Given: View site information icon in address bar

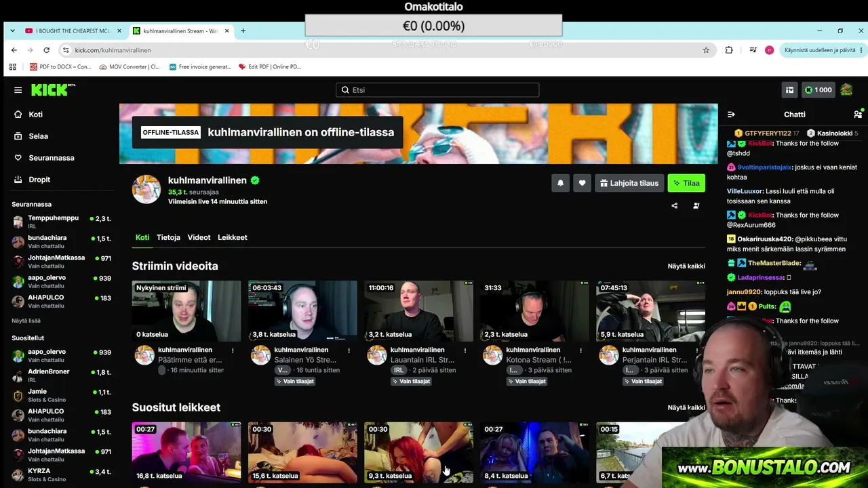Looking at the screenshot, I should (66, 50).
